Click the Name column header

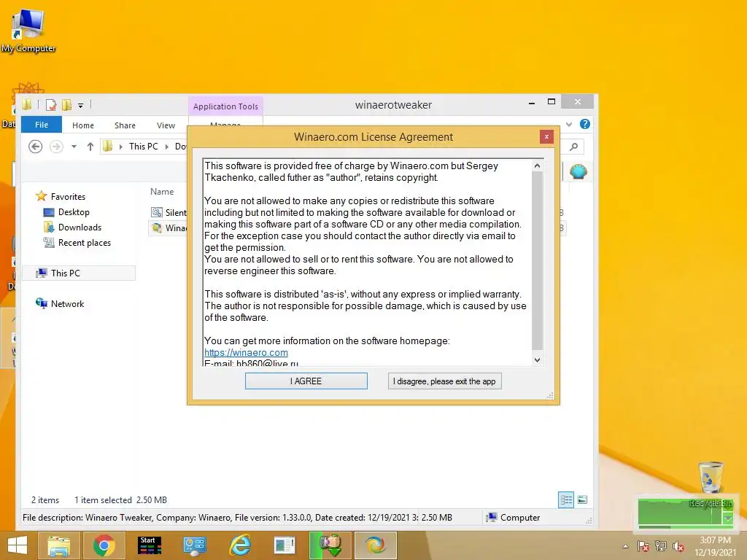click(162, 192)
